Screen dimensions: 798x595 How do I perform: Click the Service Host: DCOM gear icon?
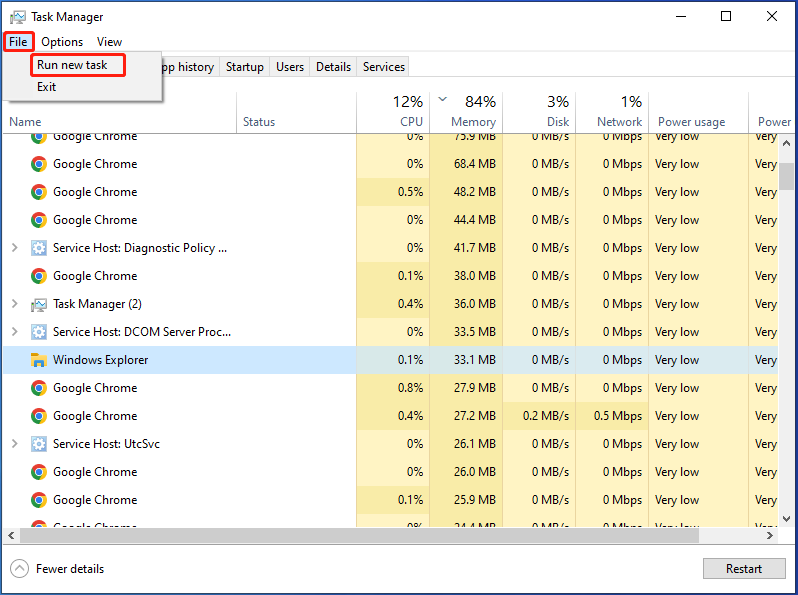39,332
